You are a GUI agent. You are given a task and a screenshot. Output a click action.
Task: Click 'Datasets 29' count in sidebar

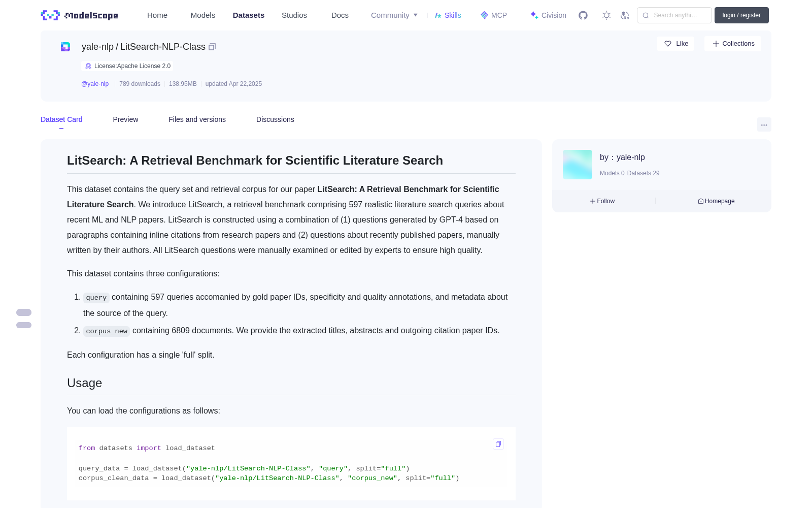tap(644, 173)
